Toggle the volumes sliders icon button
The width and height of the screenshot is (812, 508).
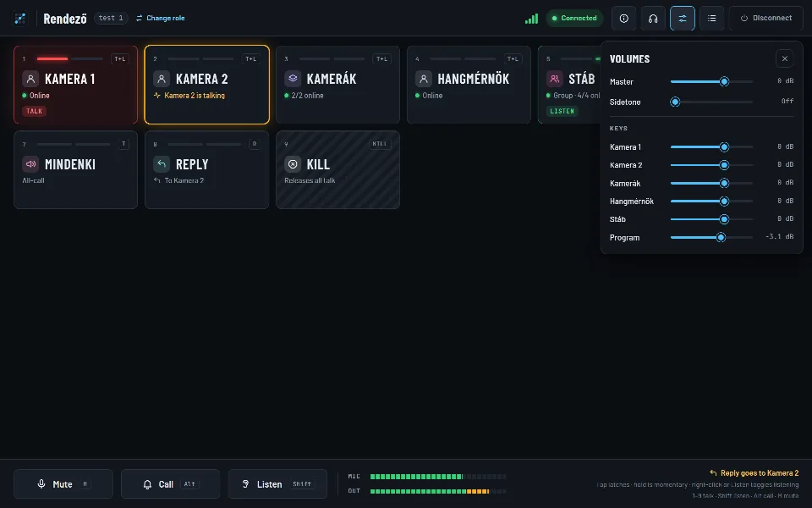683,19
